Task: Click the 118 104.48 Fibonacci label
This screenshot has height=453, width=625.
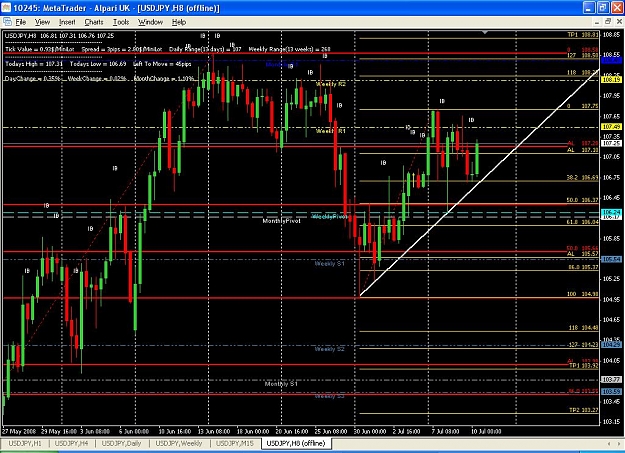Action: pos(583,328)
